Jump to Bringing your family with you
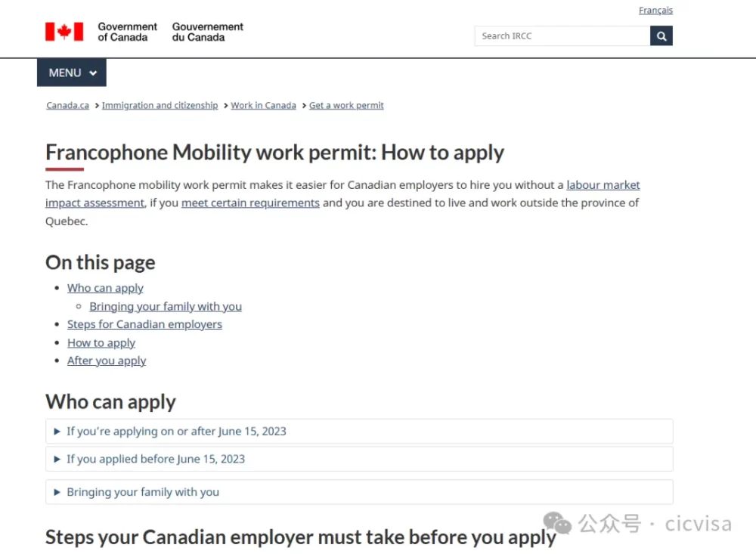The height and width of the screenshot is (554, 756). tap(166, 307)
